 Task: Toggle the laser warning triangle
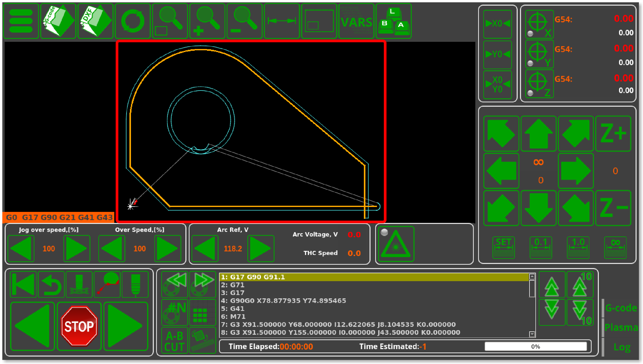click(396, 244)
